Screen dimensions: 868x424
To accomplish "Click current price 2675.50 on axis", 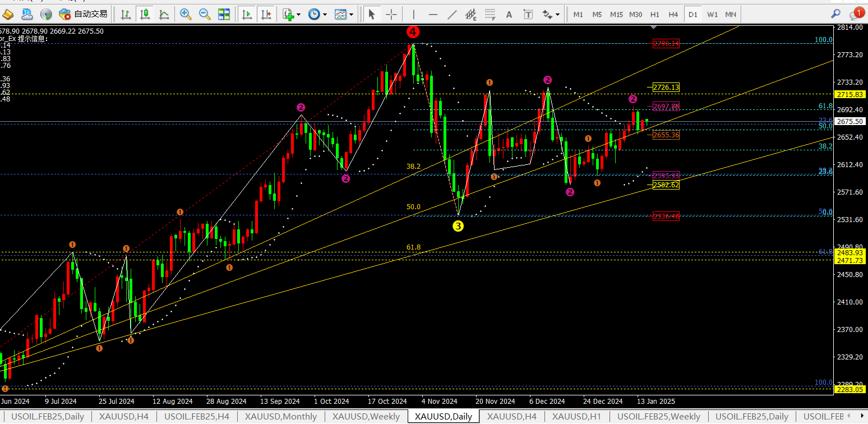I will [851, 121].
